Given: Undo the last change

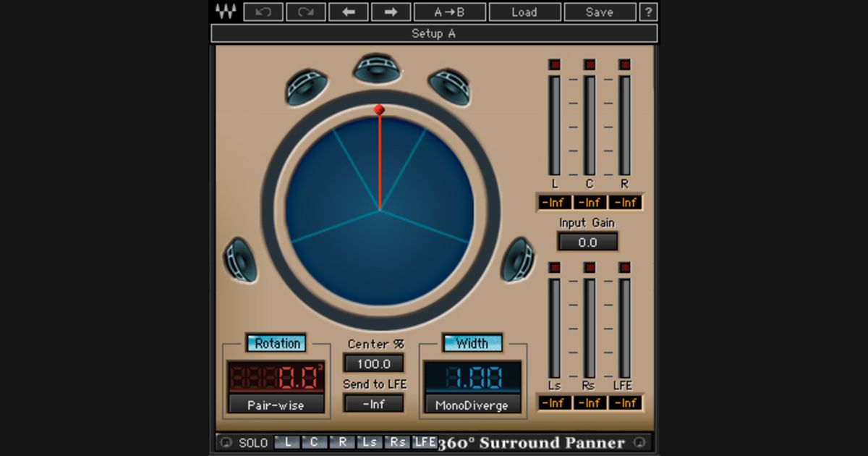Looking at the screenshot, I should pyautogui.click(x=263, y=12).
